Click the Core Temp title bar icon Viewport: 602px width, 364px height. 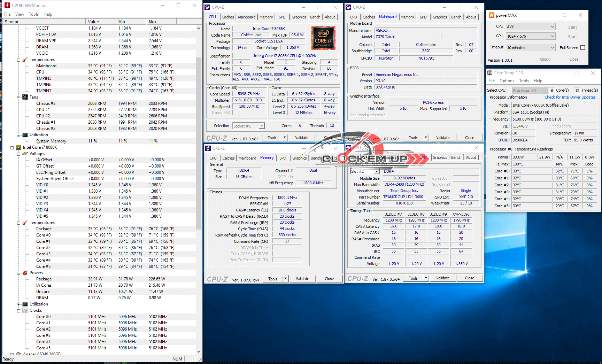[490, 73]
